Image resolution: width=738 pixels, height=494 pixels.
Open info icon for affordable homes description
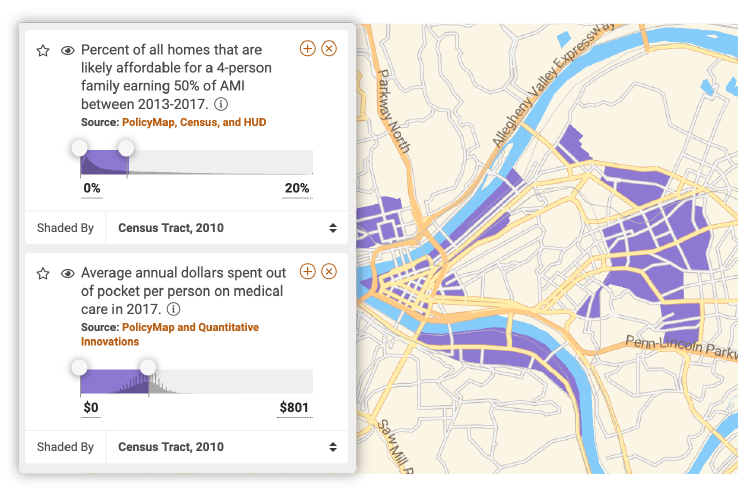point(221,104)
